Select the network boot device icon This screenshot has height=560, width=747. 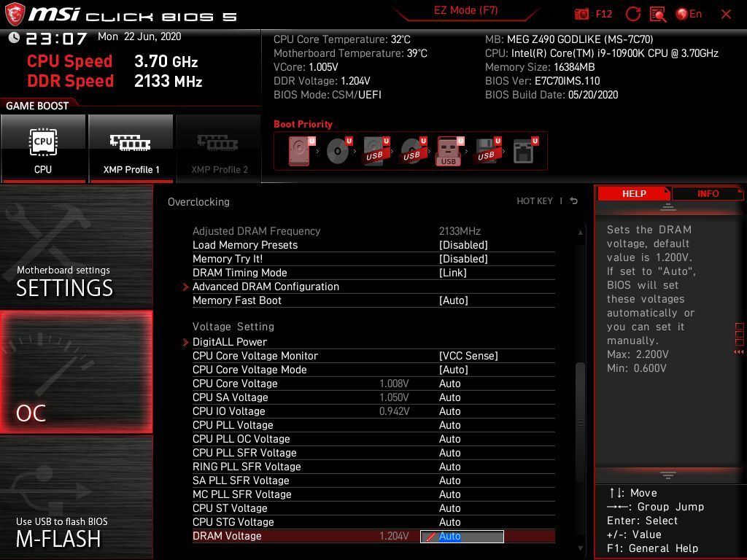tap(525, 150)
